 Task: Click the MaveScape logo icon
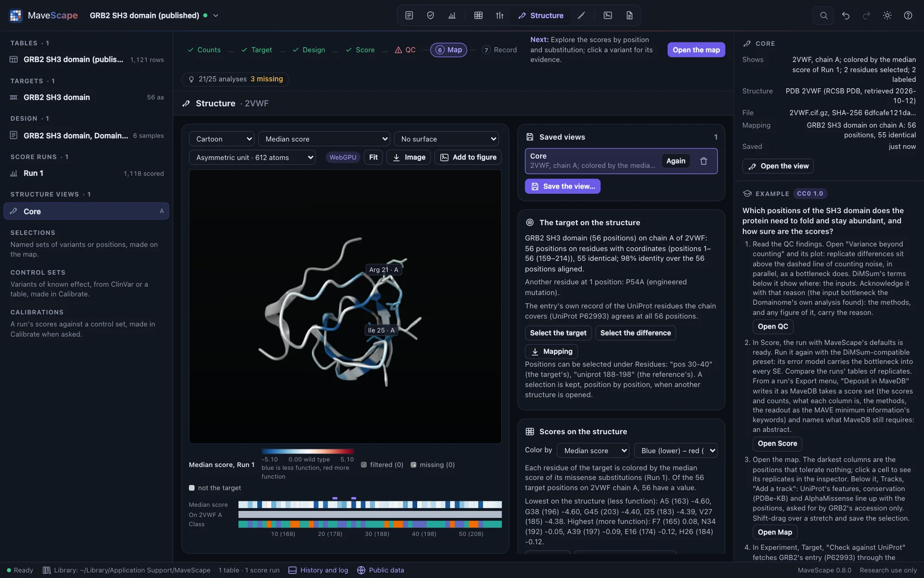(16, 15)
